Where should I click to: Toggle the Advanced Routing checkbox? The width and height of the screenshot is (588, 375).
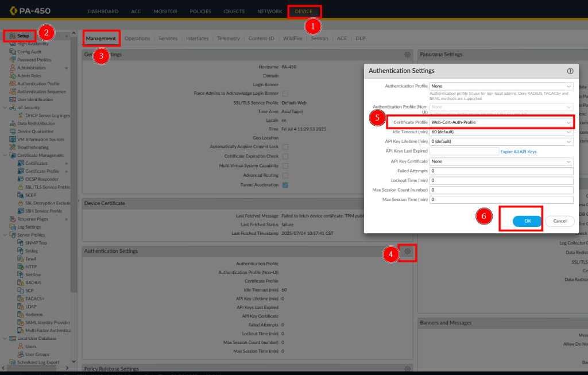[285, 176]
